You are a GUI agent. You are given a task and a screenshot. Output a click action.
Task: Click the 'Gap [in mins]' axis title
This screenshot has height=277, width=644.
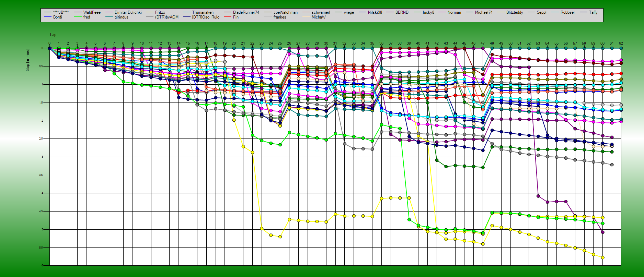pos(27,60)
